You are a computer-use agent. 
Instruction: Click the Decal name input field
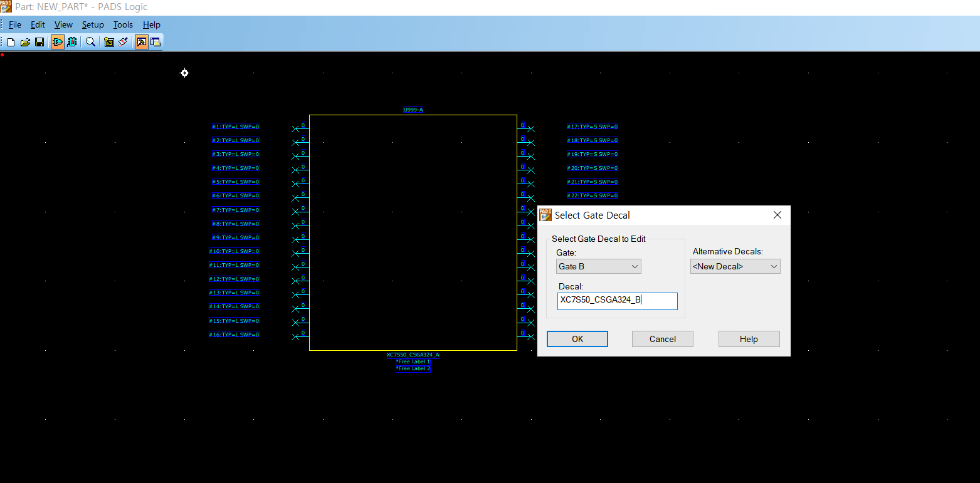point(618,301)
